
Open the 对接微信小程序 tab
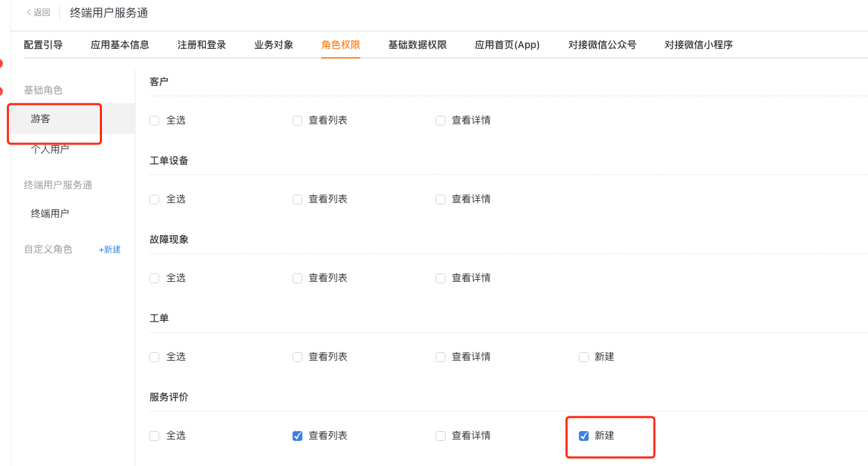tap(699, 45)
